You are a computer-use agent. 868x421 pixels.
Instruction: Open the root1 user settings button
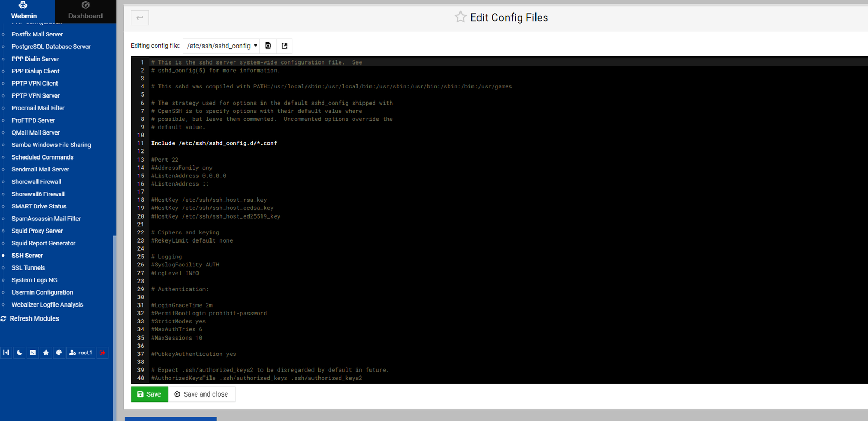pyautogui.click(x=81, y=353)
